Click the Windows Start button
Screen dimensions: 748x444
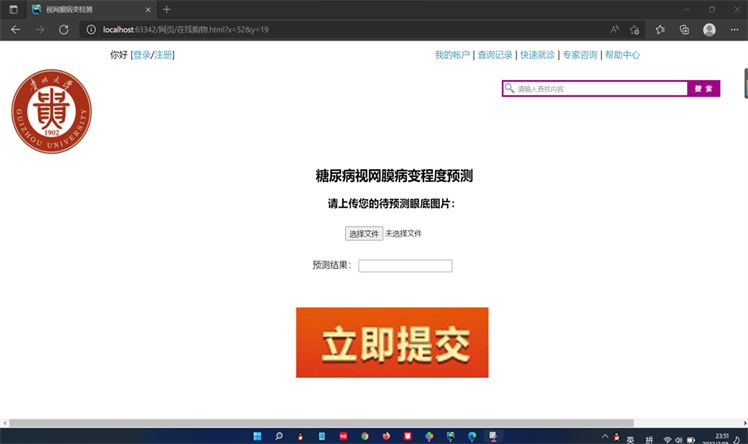point(257,436)
